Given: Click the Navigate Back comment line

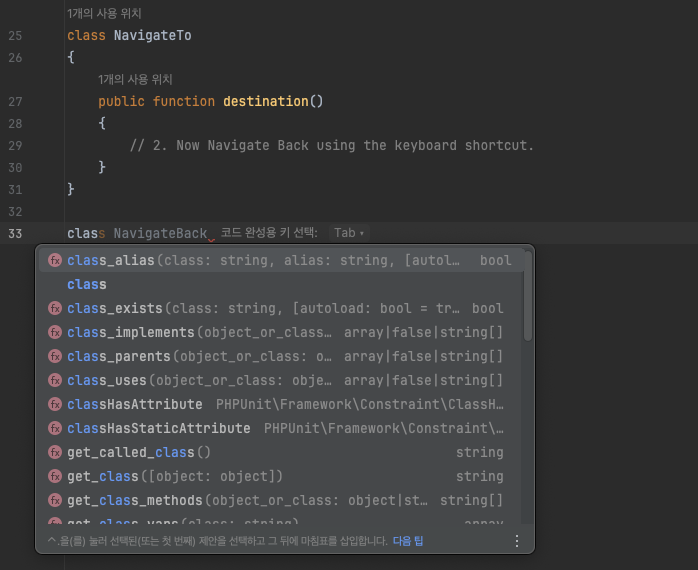Looking at the screenshot, I should [x=332, y=146].
